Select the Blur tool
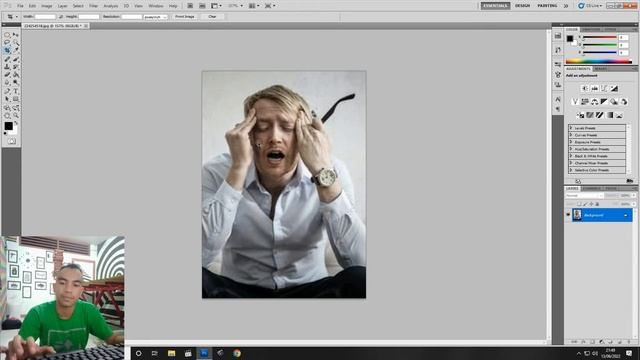Screen dimensions: 640x360 [x=7, y=82]
